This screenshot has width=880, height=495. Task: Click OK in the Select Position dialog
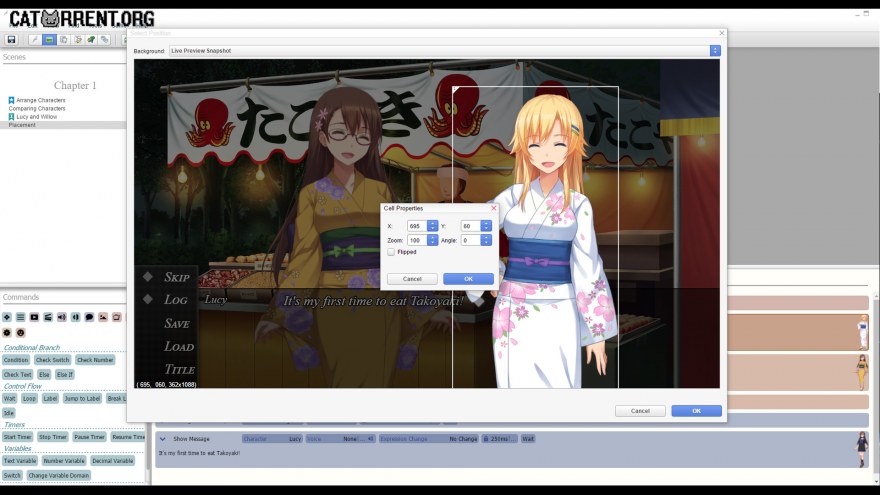pos(696,411)
